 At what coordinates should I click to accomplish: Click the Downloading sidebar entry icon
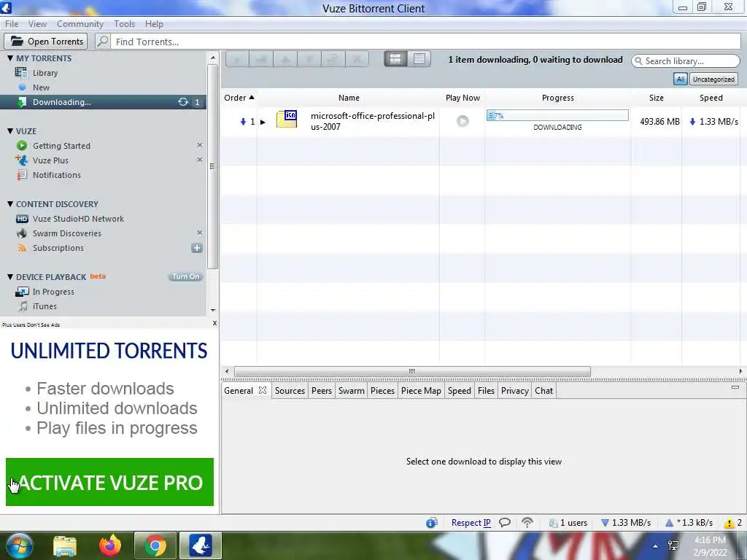tap(21, 102)
